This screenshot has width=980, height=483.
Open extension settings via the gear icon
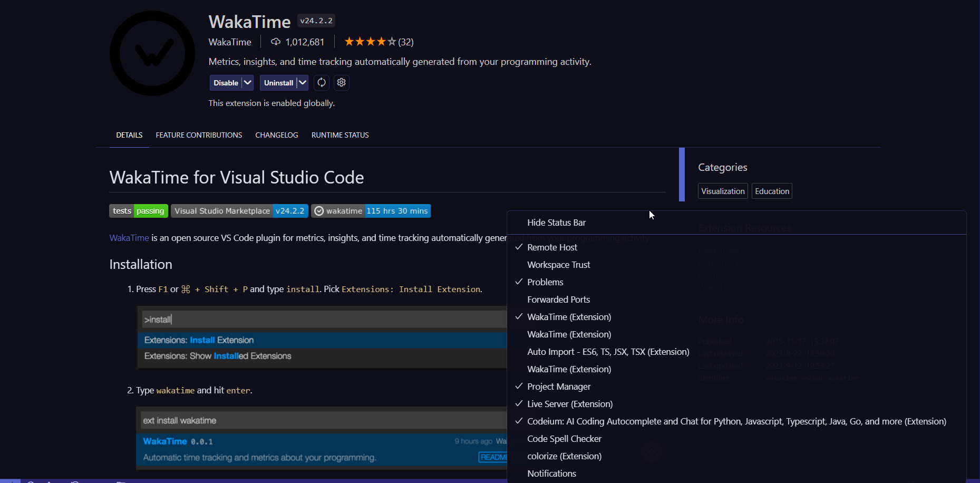[341, 82]
